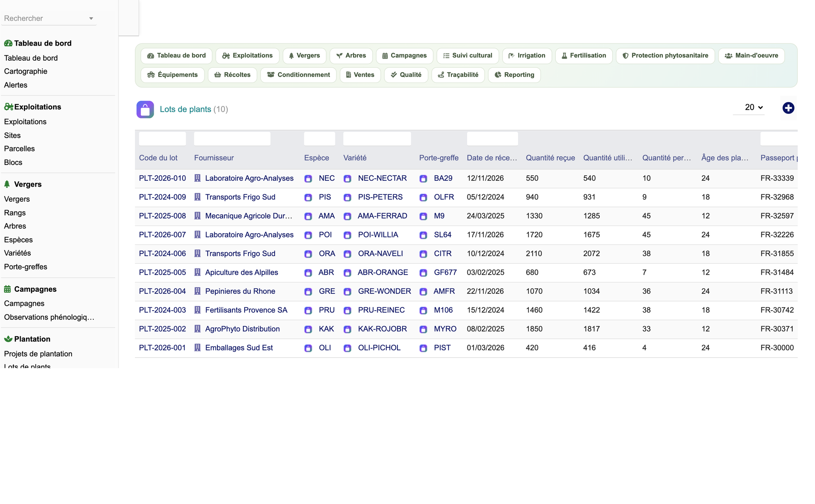Click rootstock icon next to BA29
This screenshot has width=815, height=504.
click(423, 178)
